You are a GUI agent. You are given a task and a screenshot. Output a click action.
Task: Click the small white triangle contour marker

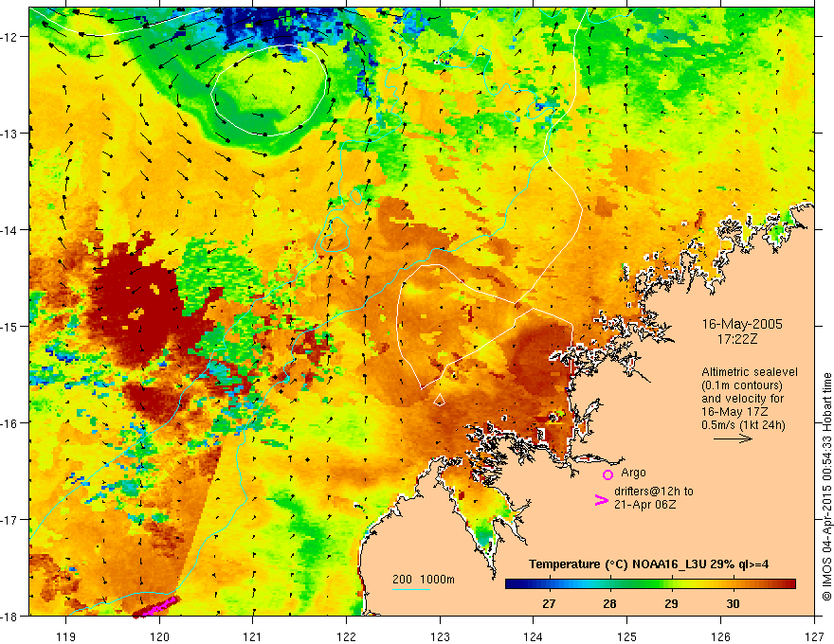click(439, 399)
